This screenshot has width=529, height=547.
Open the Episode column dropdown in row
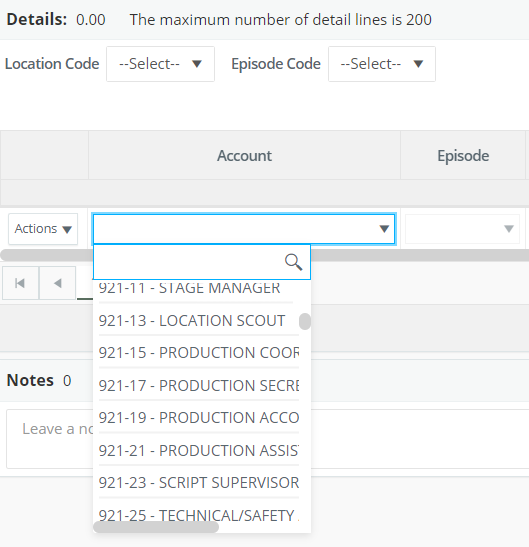point(462,229)
